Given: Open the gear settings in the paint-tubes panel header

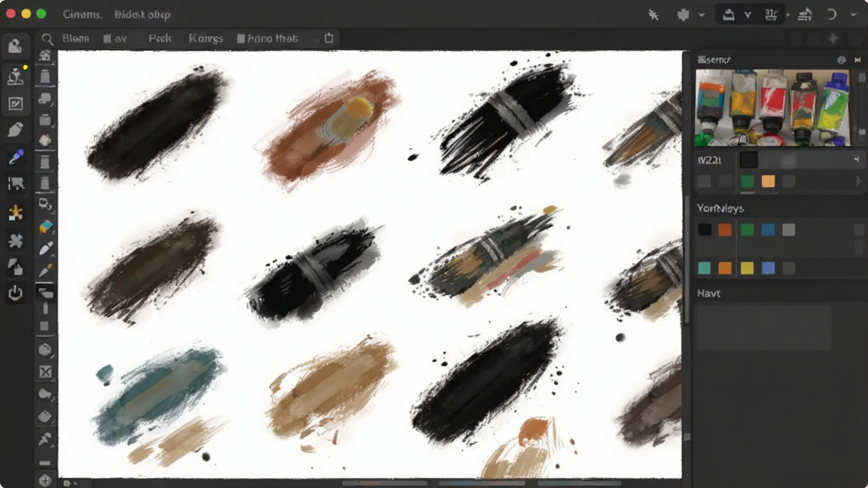Looking at the screenshot, I should 842,60.
